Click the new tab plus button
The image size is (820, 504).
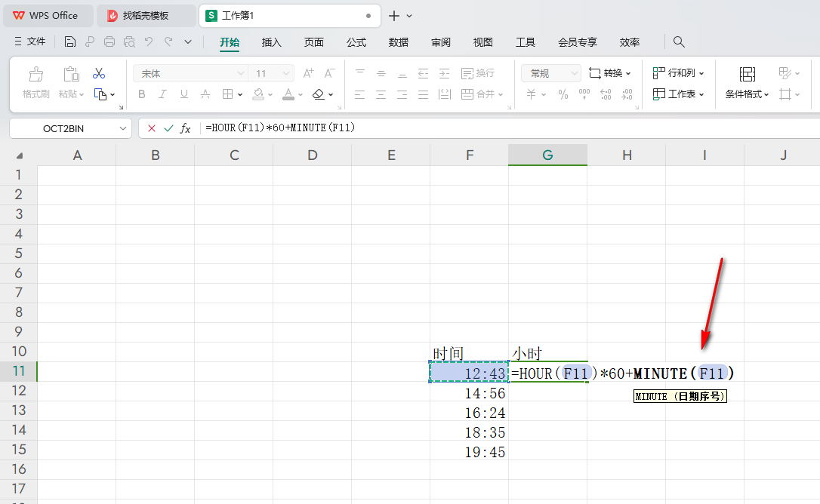(394, 15)
